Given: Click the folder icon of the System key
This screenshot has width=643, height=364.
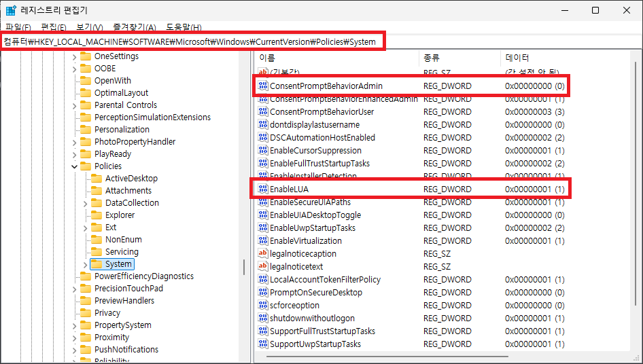Looking at the screenshot, I should (x=97, y=264).
